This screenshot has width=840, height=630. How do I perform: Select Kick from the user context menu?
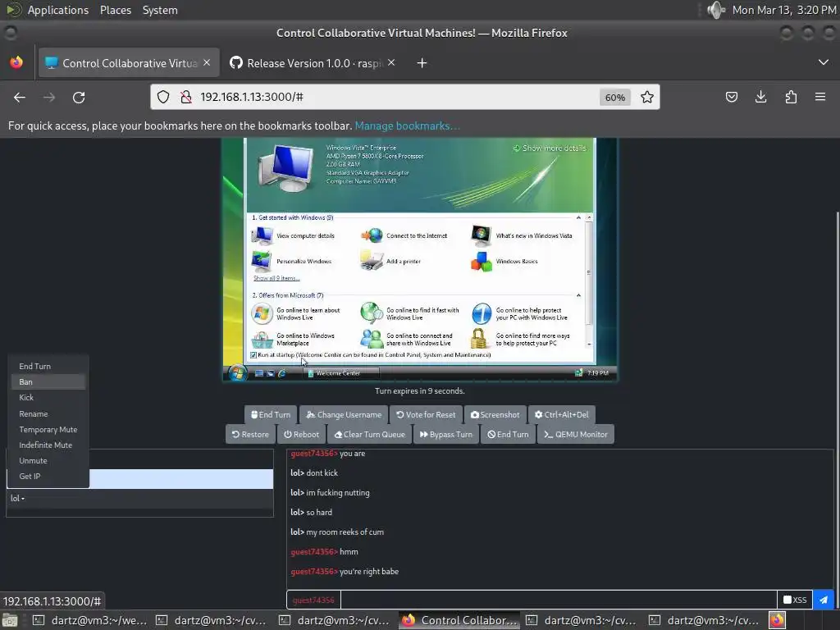click(x=48, y=398)
